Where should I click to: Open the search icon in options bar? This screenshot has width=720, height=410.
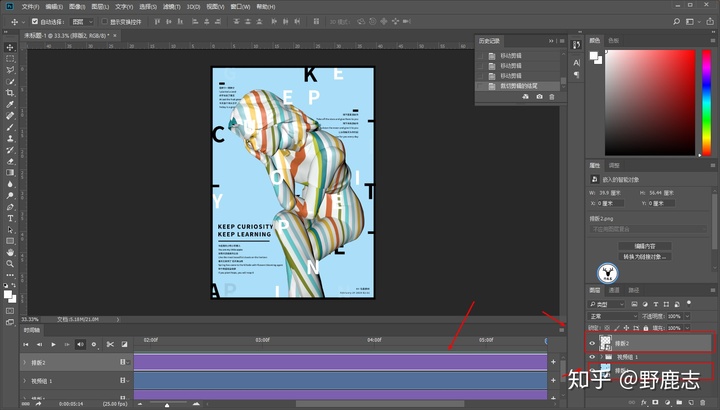(x=676, y=22)
